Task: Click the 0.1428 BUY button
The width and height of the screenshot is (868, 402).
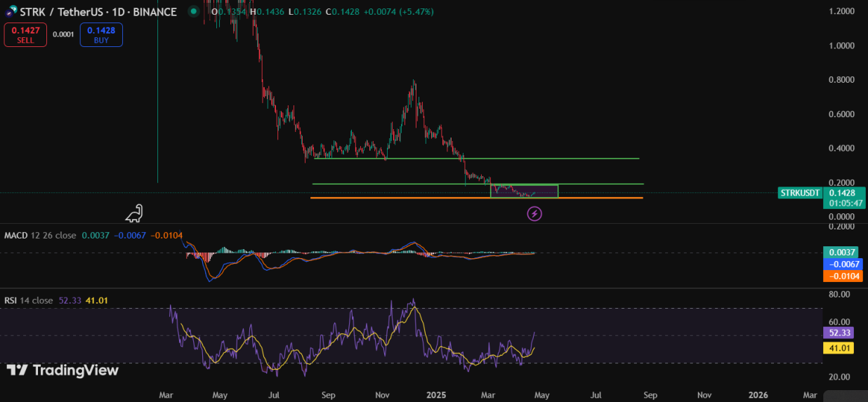Action: pos(101,34)
